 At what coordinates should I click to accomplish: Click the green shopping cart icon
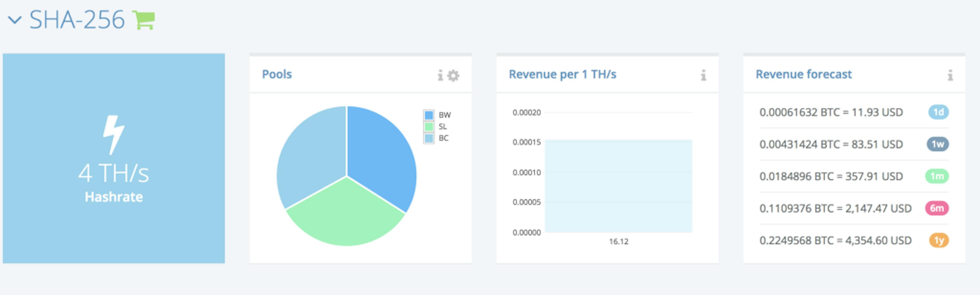(143, 20)
